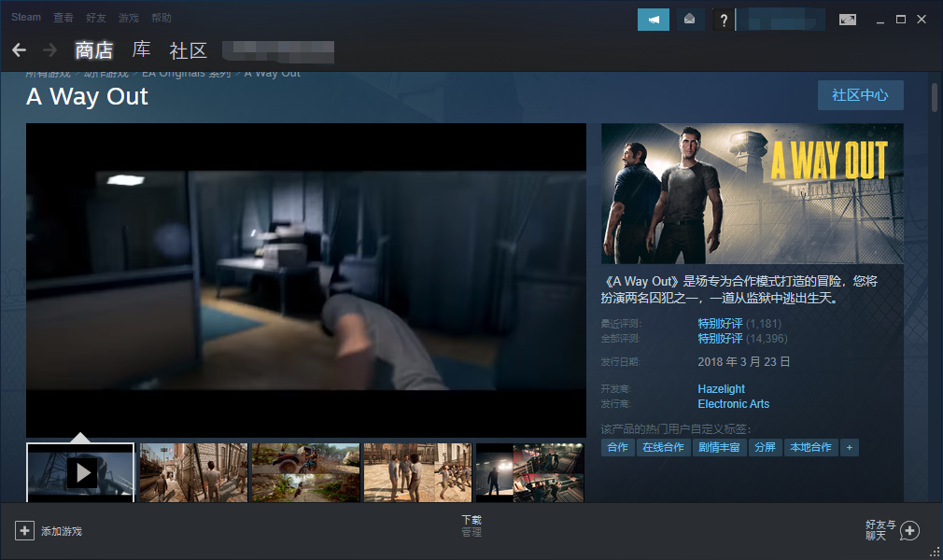
Task: Click the A Way Out breadcrumb link
Action: coord(273,74)
